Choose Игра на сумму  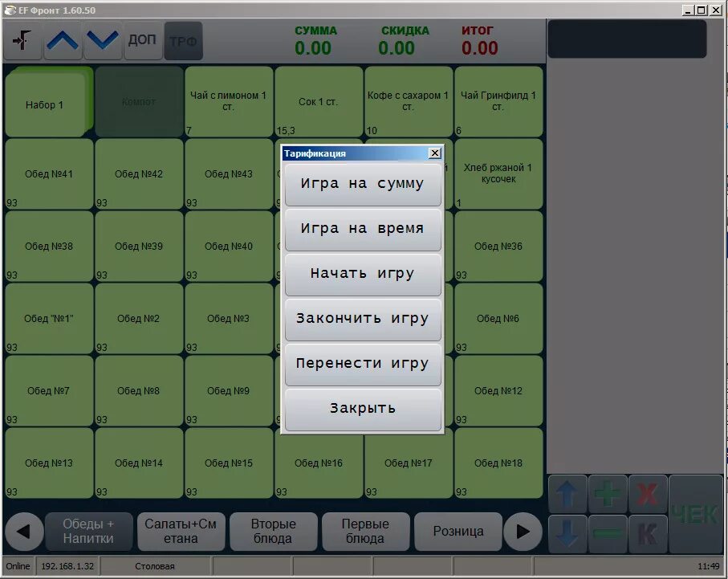363,184
